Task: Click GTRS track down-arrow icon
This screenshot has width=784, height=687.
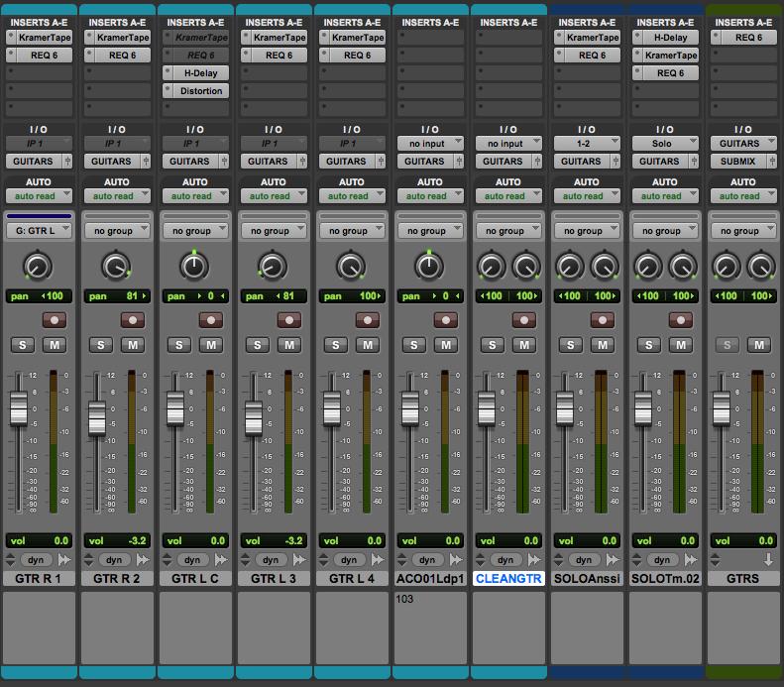Action: click(x=768, y=559)
